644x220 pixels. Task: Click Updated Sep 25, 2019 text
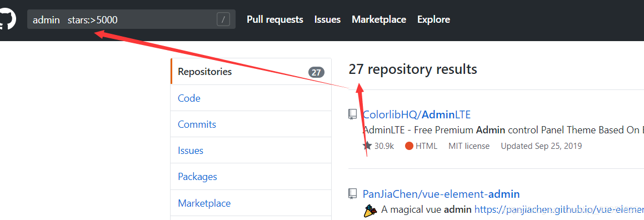pyautogui.click(x=541, y=146)
